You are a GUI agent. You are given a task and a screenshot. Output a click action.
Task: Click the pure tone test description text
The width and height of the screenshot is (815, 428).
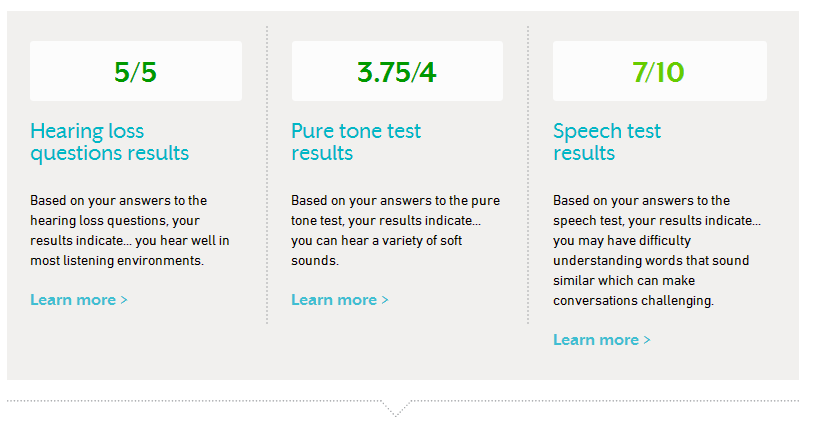coord(396,230)
